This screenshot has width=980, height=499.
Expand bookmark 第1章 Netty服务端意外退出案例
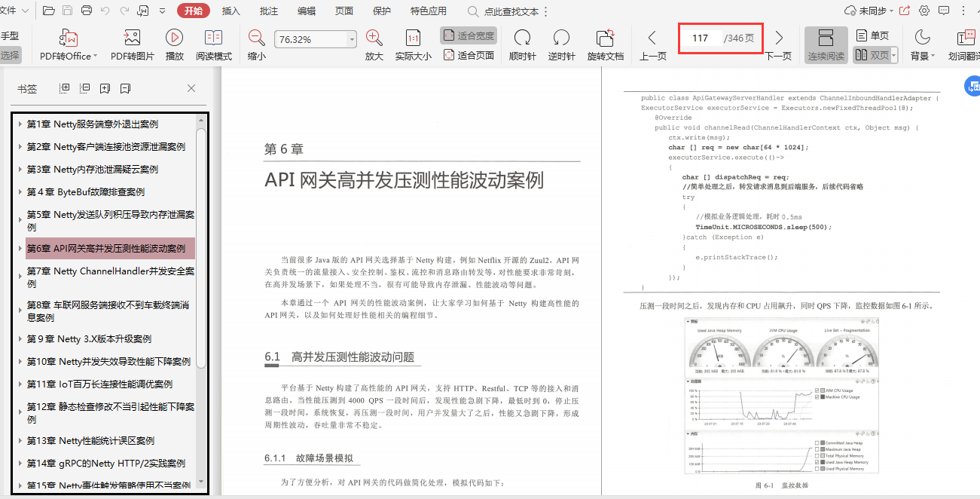click(20, 124)
